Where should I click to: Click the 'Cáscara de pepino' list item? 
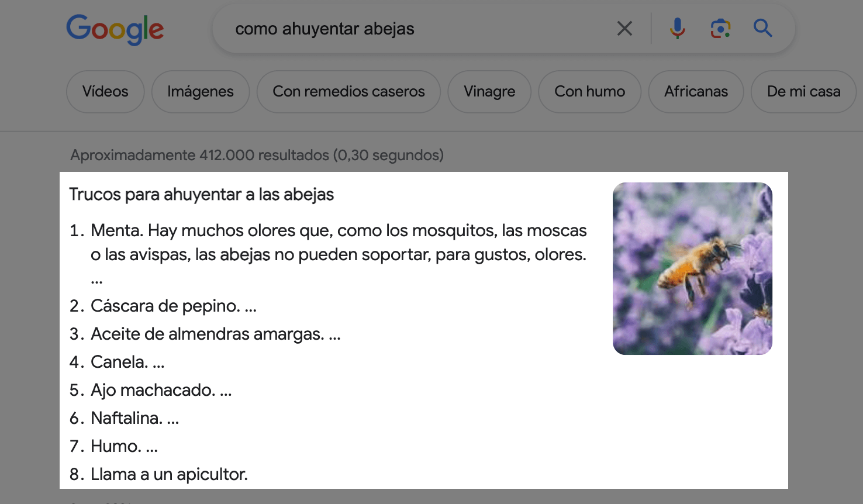click(x=165, y=306)
